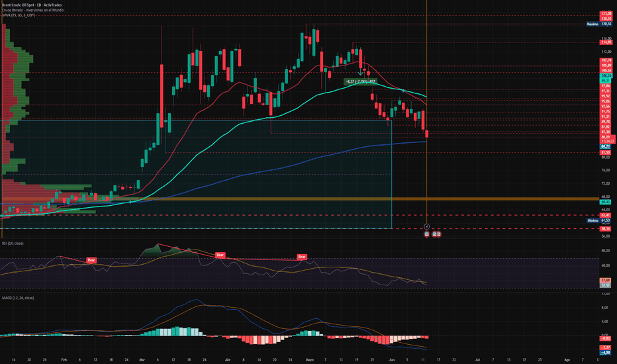Click the 60,00 RSI scale value

point(605,265)
